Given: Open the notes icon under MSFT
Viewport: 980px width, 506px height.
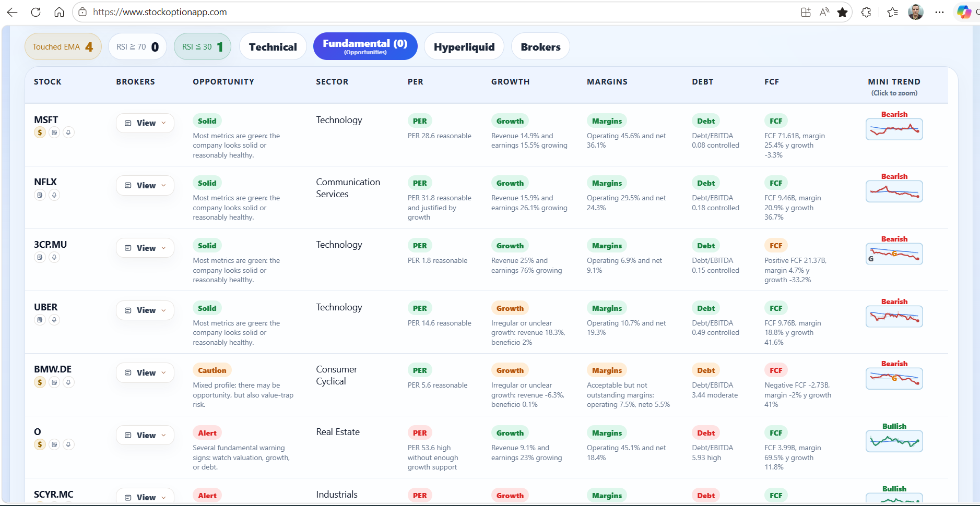Looking at the screenshot, I should tap(54, 132).
